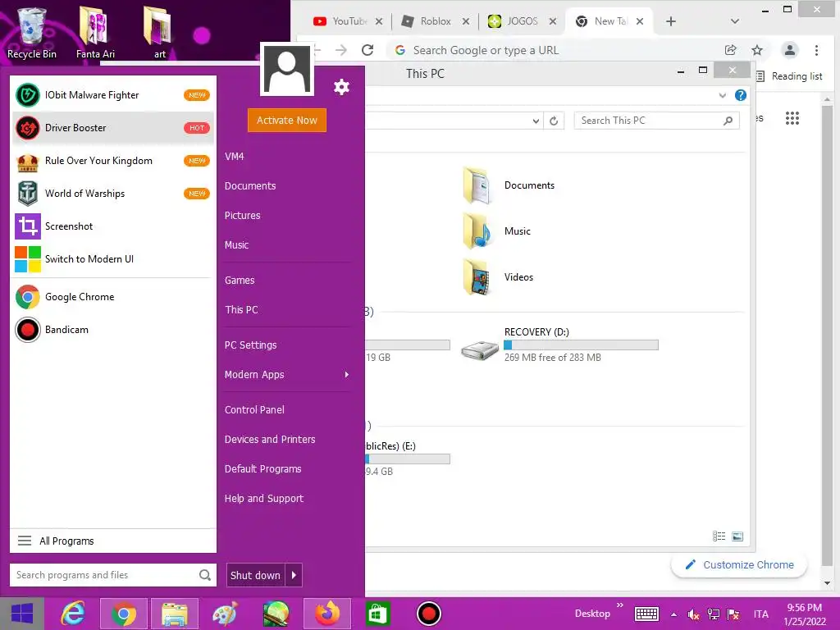Open All Programs list
This screenshot has width=840, height=630.
pos(113,541)
